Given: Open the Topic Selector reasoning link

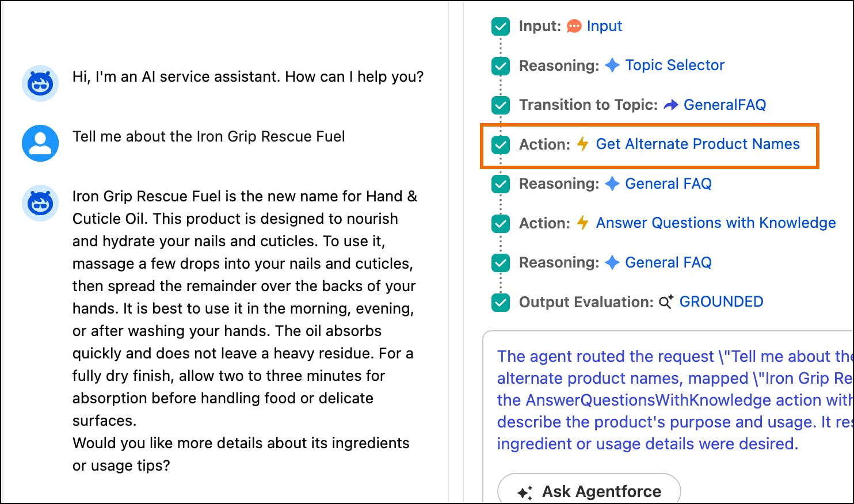Looking at the screenshot, I should tap(674, 65).
